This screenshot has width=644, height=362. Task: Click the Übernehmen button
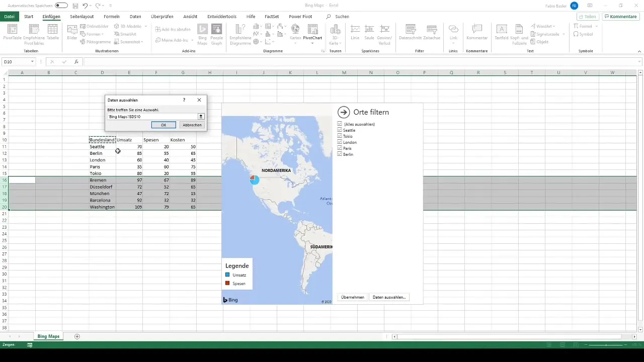[x=353, y=297]
